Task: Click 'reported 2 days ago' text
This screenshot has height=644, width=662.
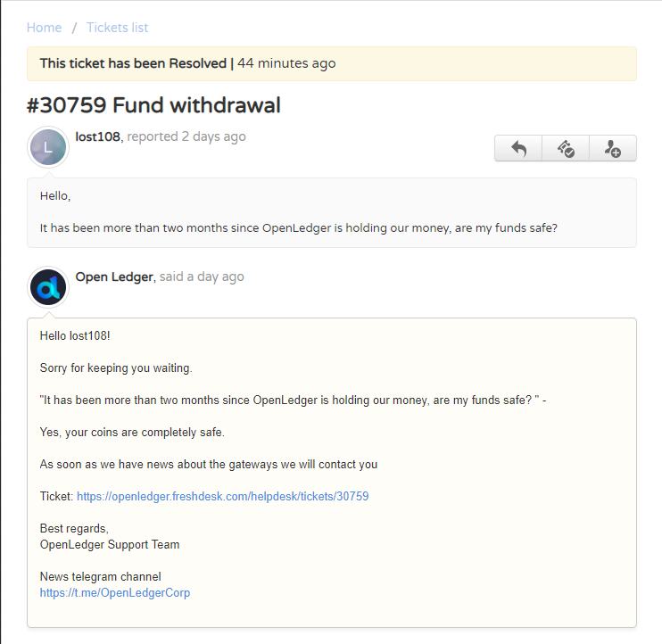Action: click(186, 136)
